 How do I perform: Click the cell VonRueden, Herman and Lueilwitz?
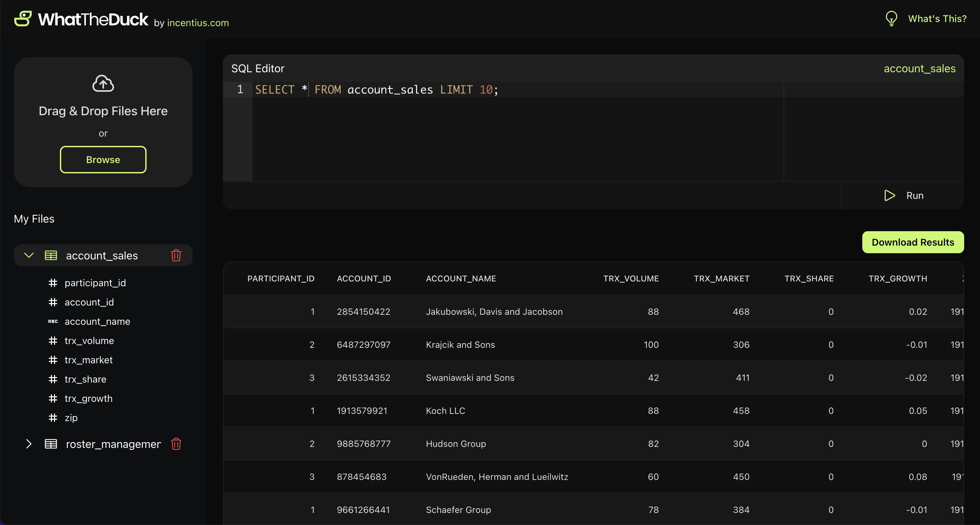tap(497, 477)
